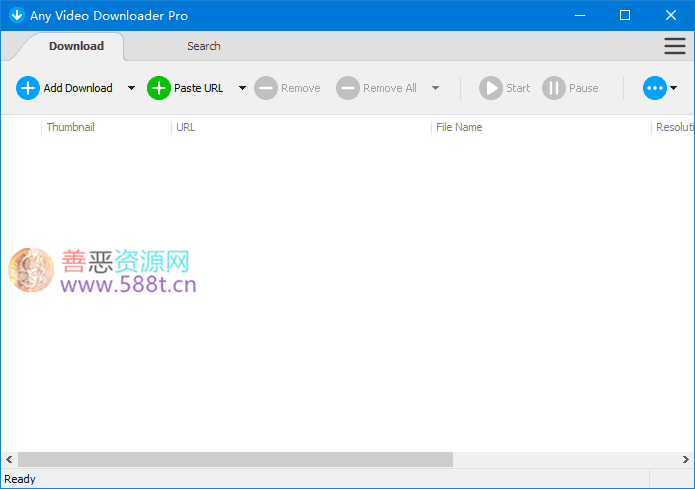Click the horizontal scrollbar thumb
The width and height of the screenshot is (695, 489).
tap(235, 459)
